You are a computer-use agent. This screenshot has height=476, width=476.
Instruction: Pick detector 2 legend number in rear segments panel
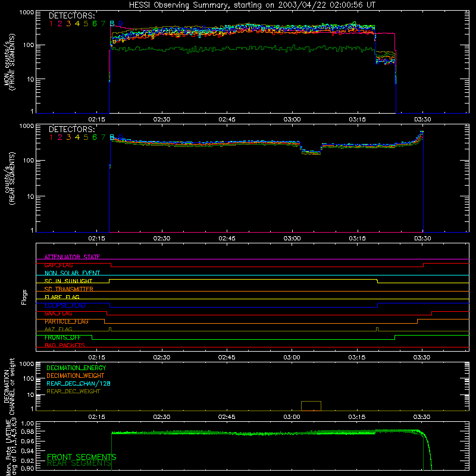coord(60,137)
